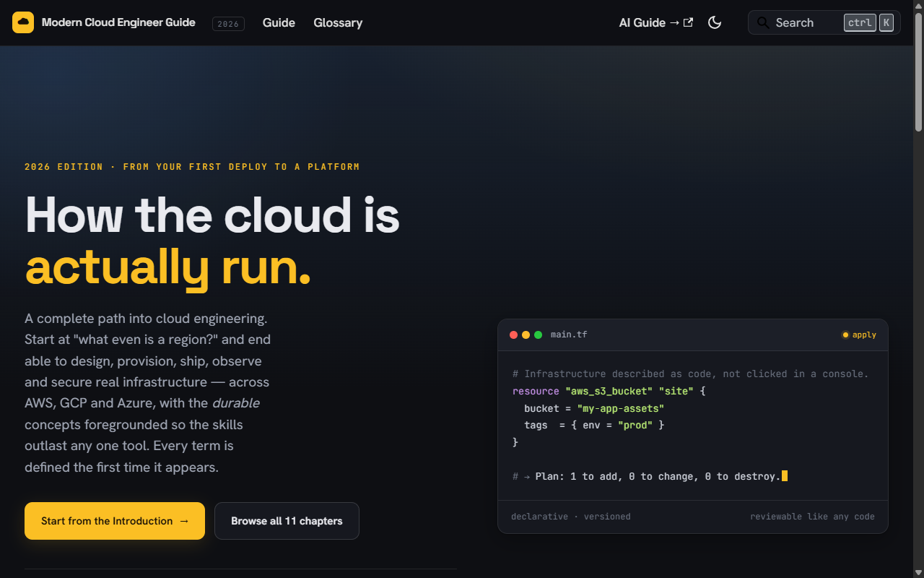Click the infrastructure comment line in code
Screen dimensions: 924x578
(x=691, y=374)
